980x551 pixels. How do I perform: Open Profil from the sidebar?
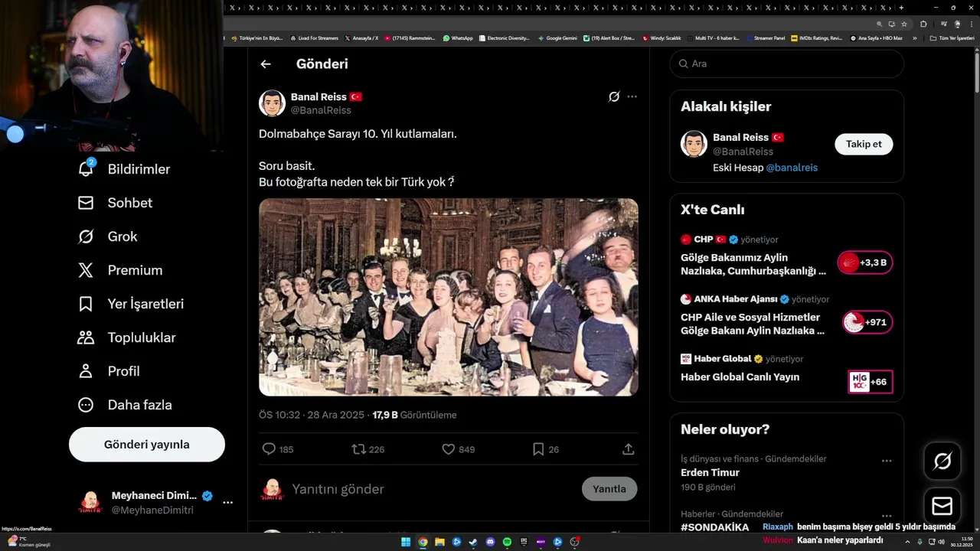[x=109, y=371]
